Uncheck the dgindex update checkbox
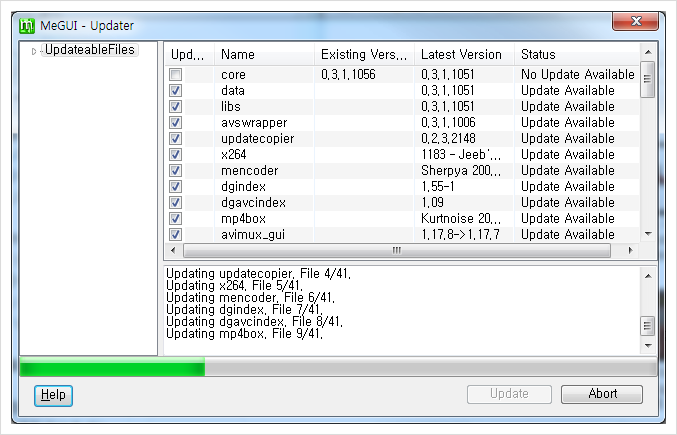 click(x=175, y=186)
